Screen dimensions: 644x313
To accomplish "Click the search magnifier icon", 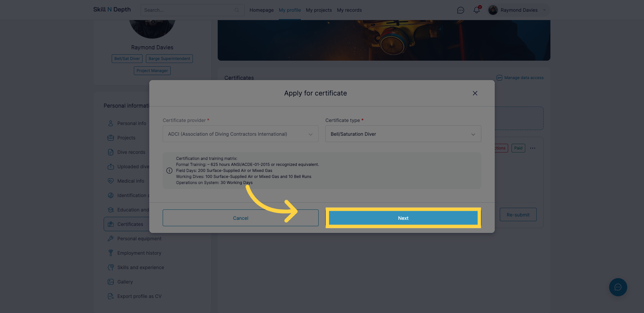I will click(x=237, y=10).
